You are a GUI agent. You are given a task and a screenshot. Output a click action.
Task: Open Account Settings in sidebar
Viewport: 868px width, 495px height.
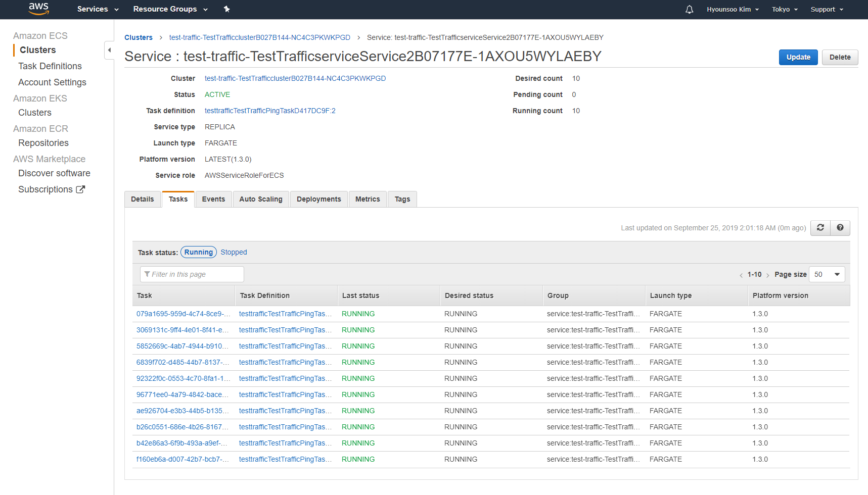tap(52, 82)
